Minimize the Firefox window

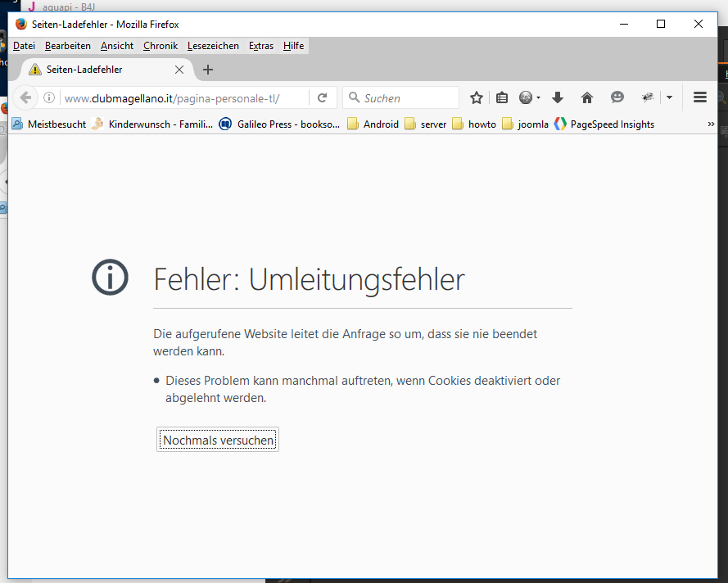pyautogui.click(x=624, y=24)
